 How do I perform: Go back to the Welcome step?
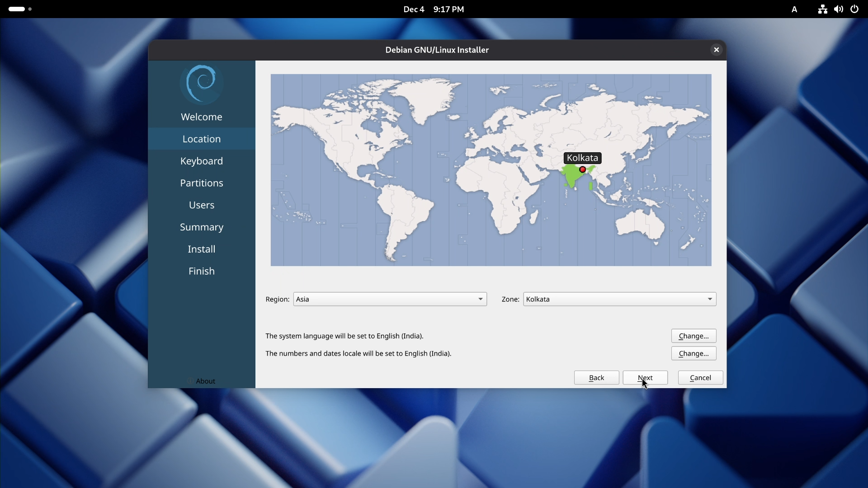tap(202, 117)
